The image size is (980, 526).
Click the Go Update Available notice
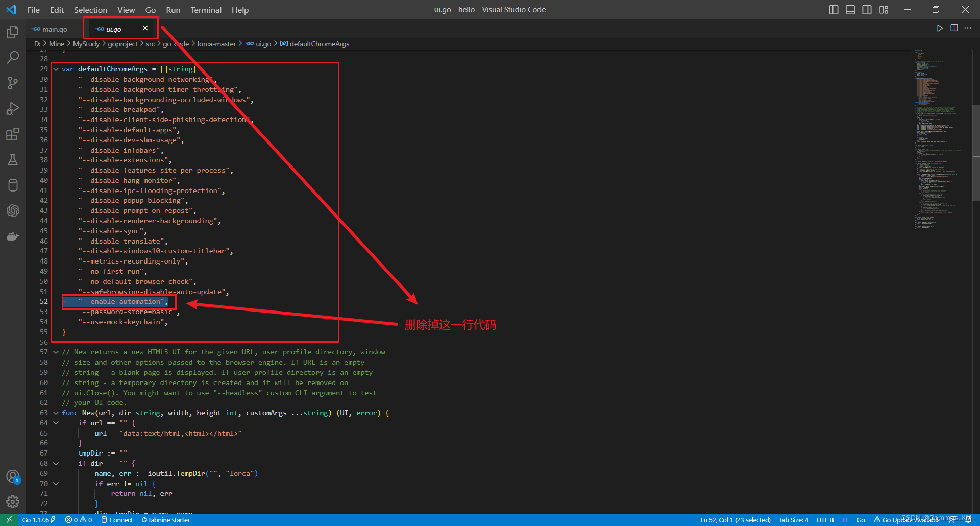coord(907,520)
